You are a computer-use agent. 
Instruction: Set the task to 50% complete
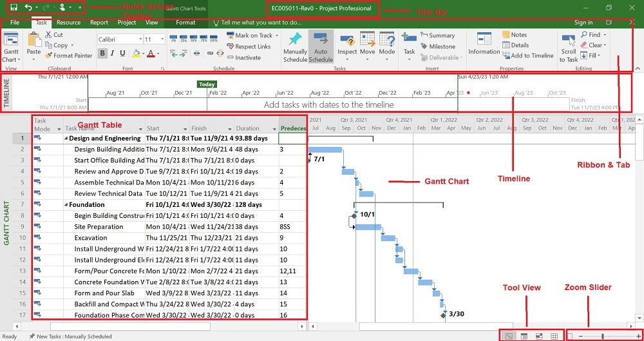(x=194, y=38)
